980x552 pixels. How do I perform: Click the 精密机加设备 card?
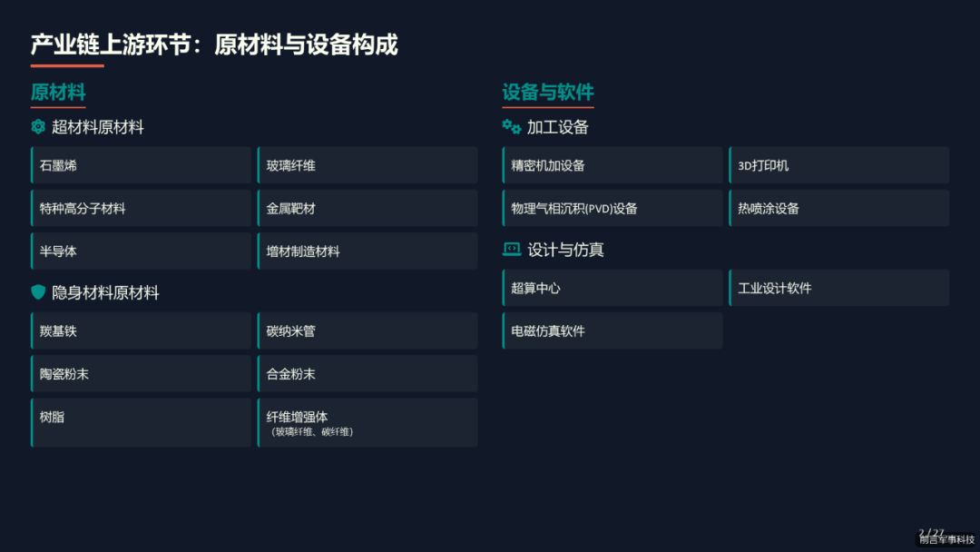(x=612, y=165)
